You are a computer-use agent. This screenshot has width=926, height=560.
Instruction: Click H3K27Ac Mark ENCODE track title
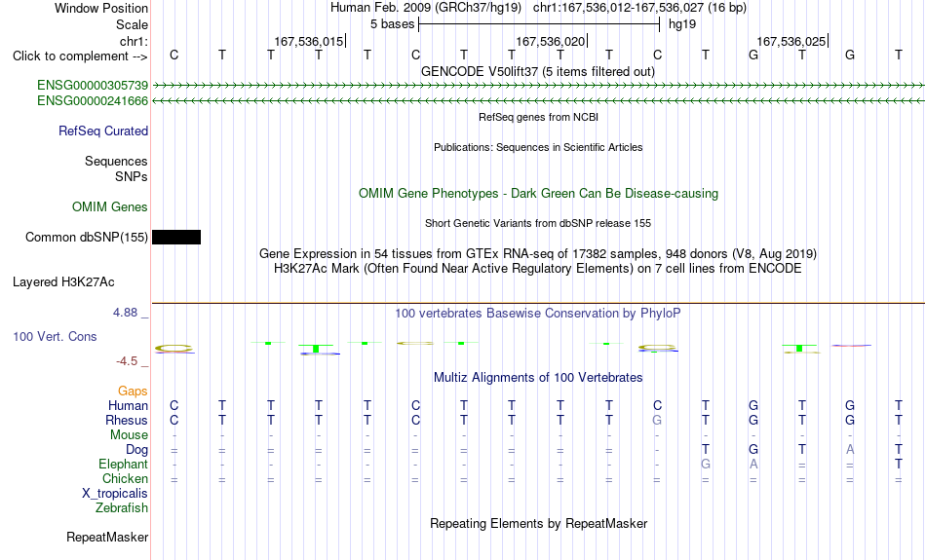pos(538,269)
